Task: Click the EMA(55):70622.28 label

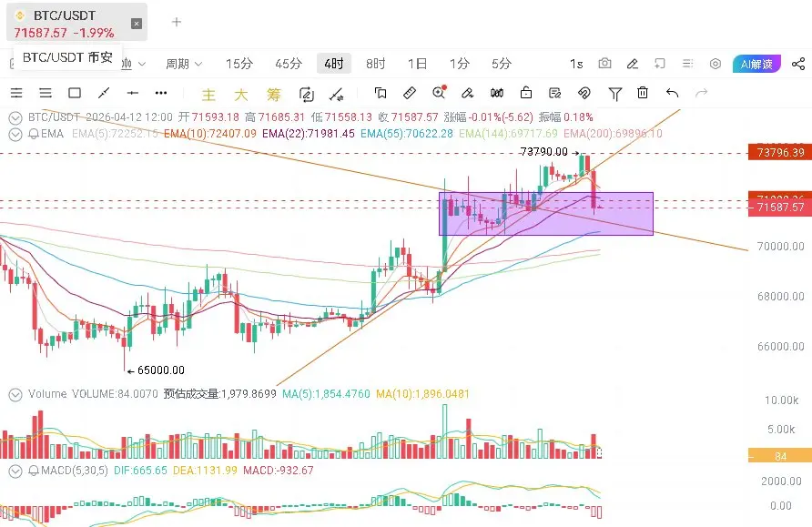Action: (x=407, y=134)
